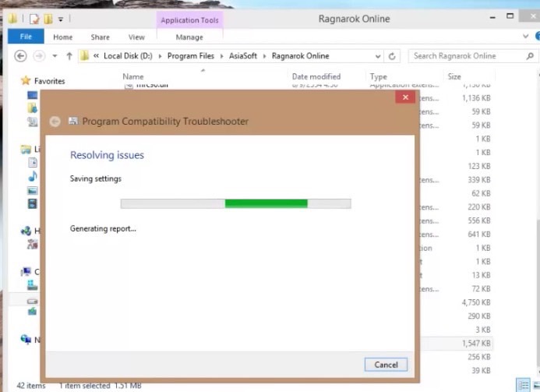The image size is (540, 392).
Task: Sort files by Date modified column
Action: click(x=316, y=76)
